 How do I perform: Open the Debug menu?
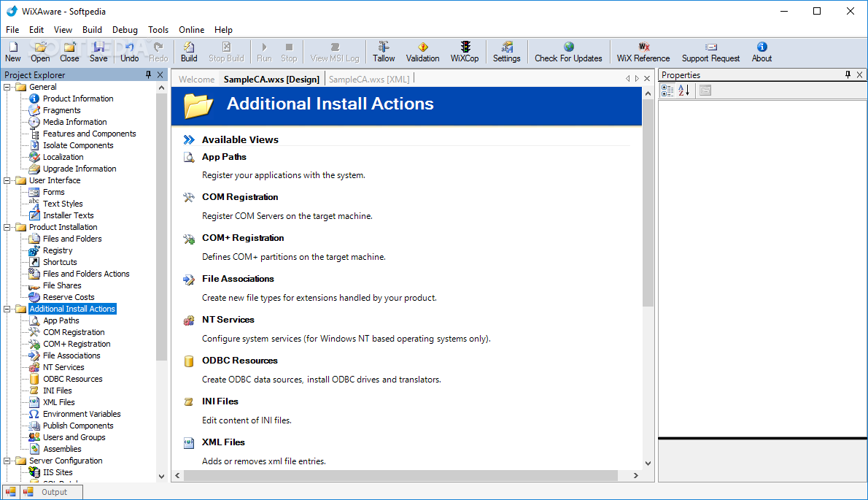coord(125,30)
